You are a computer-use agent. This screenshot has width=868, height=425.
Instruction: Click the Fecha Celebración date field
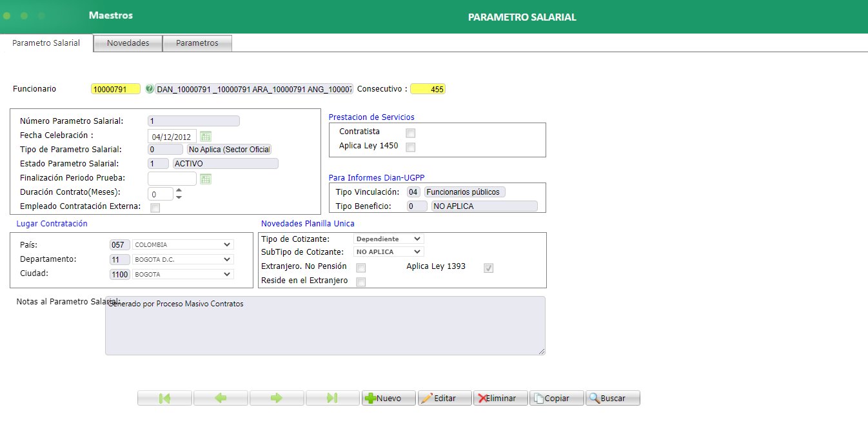172,137
